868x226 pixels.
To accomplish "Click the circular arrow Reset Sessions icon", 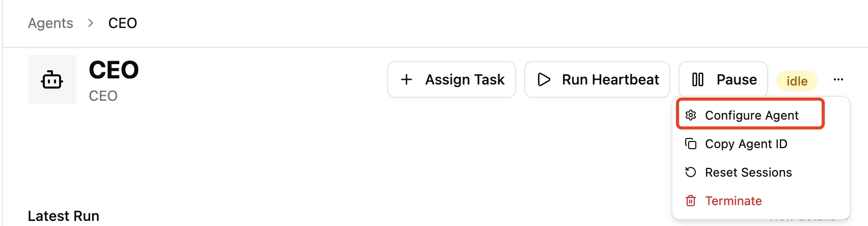I will pyautogui.click(x=691, y=173).
